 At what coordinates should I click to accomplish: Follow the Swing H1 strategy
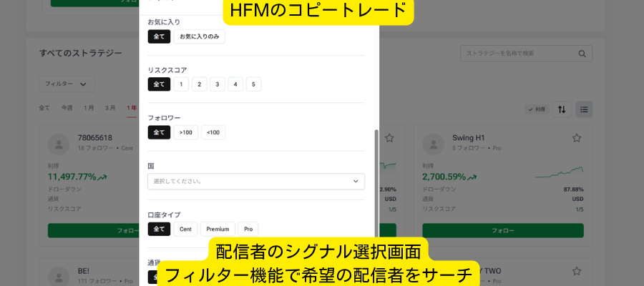[x=503, y=231]
